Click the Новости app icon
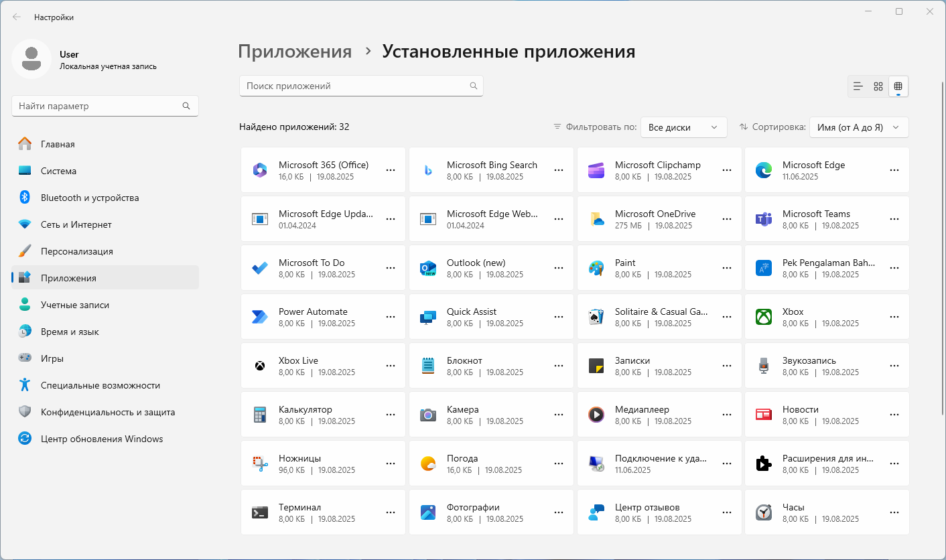This screenshot has height=560, width=946. coord(764,415)
